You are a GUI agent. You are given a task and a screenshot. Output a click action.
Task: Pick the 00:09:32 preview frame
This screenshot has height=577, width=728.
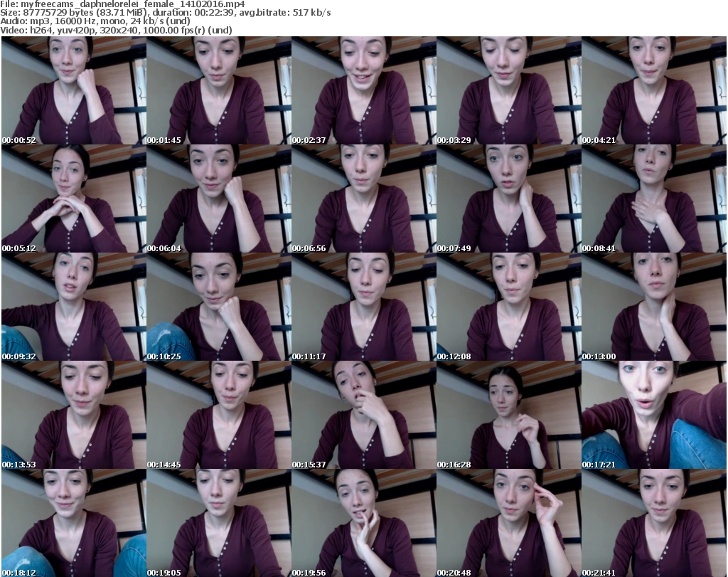(74, 307)
